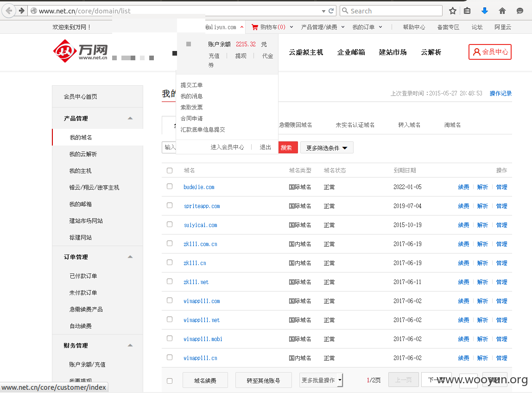
Task: Open the 更多批量操作 combo box
Action: click(x=321, y=380)
